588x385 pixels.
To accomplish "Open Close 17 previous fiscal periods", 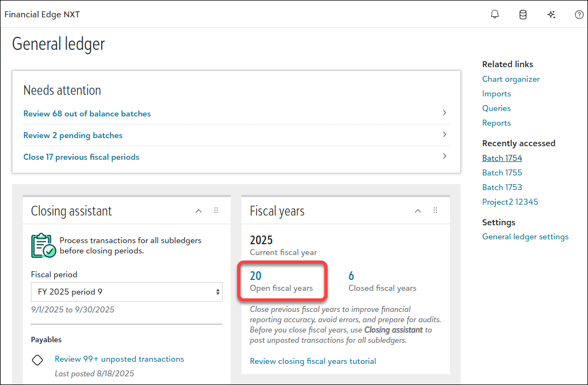I will [x=81, y=157].
